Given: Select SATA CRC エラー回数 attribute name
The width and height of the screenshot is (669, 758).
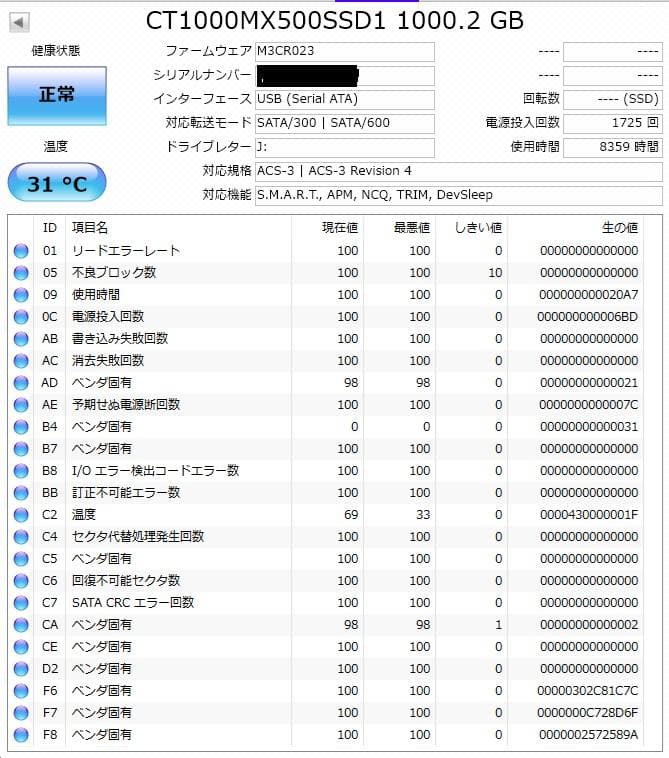Looking at the screenshot, I should tap(133, 603).
